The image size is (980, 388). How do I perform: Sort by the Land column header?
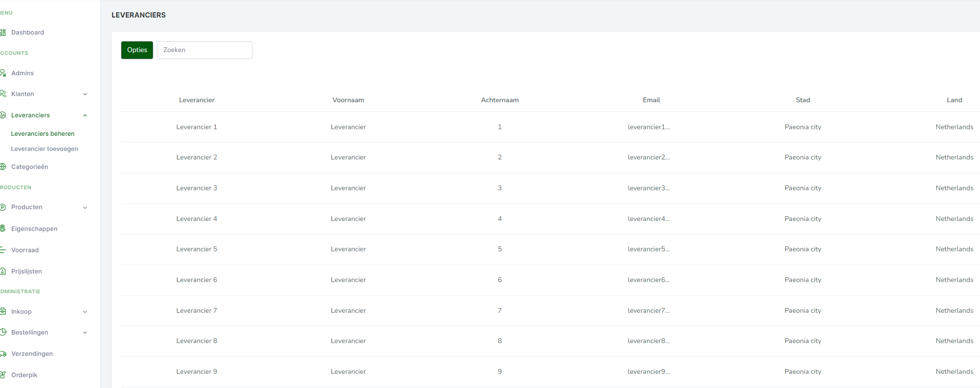(954, 100)
